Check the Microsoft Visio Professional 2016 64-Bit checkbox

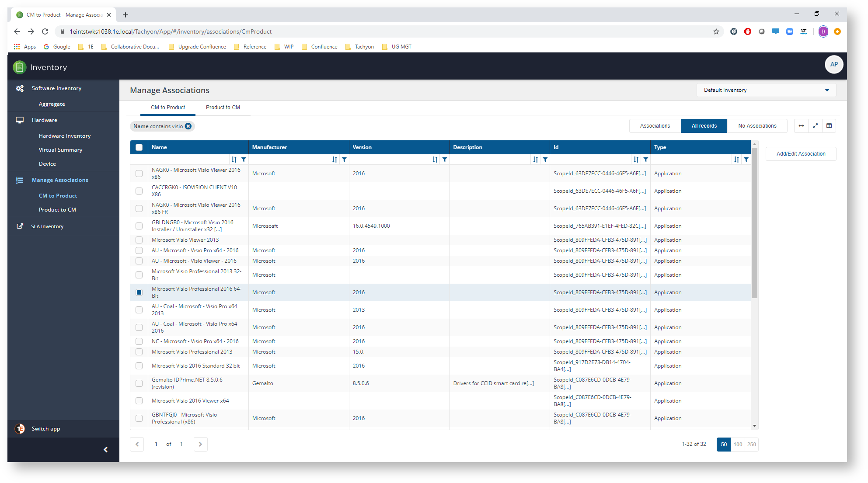(138, 293)
